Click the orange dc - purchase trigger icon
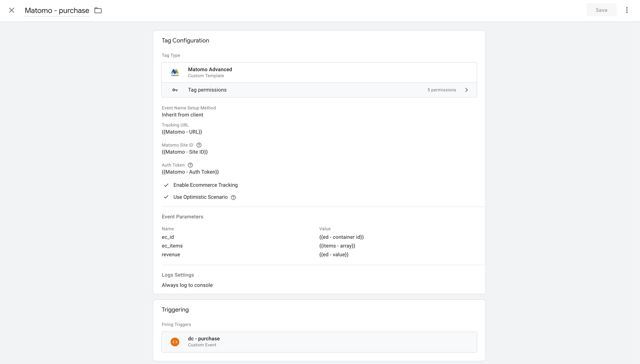The height and width of the screenshot is (364, 640). [175, 342]
